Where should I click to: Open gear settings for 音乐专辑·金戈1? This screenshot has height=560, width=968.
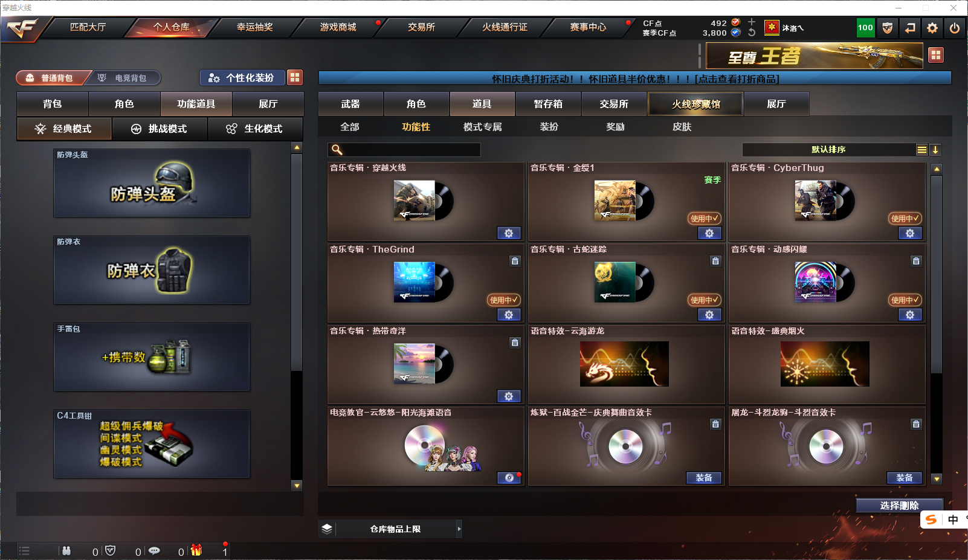709,233
